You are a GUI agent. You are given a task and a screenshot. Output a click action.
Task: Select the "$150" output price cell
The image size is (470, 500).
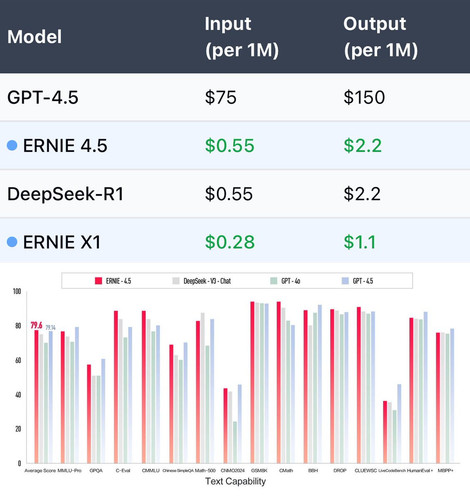click(x=364, y=98)
